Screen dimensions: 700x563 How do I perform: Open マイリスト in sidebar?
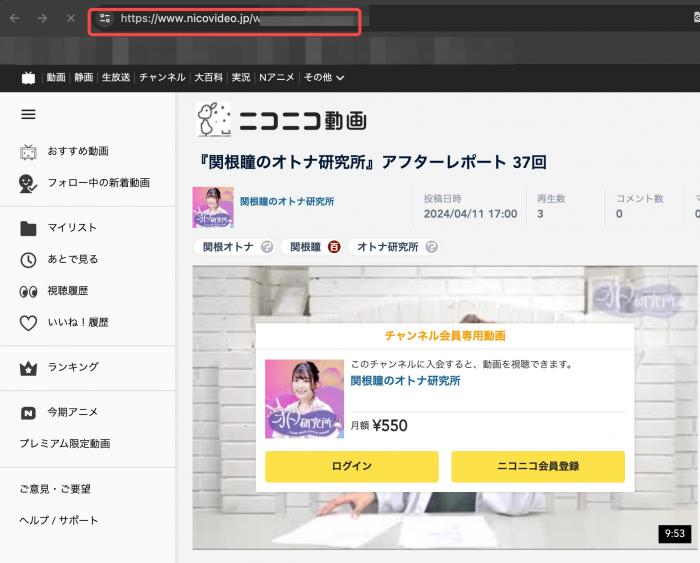[x=72, y=228]
